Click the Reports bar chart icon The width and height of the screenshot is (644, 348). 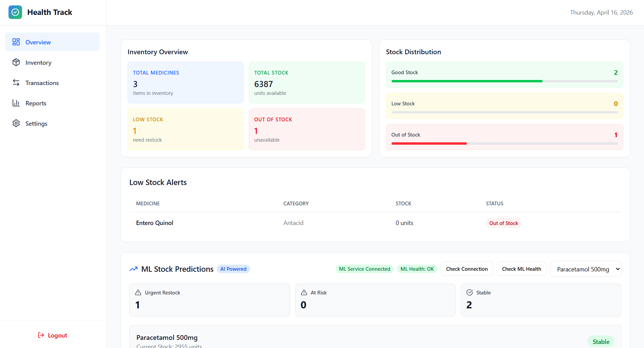pos(16,103)
